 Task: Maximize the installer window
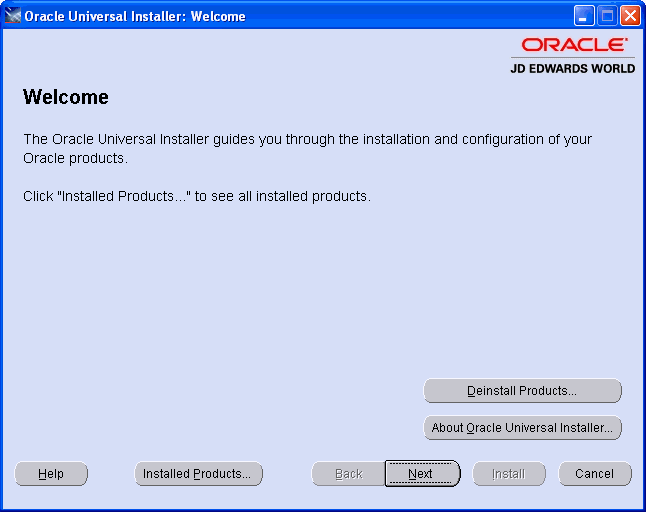click(x=607, y=16)
